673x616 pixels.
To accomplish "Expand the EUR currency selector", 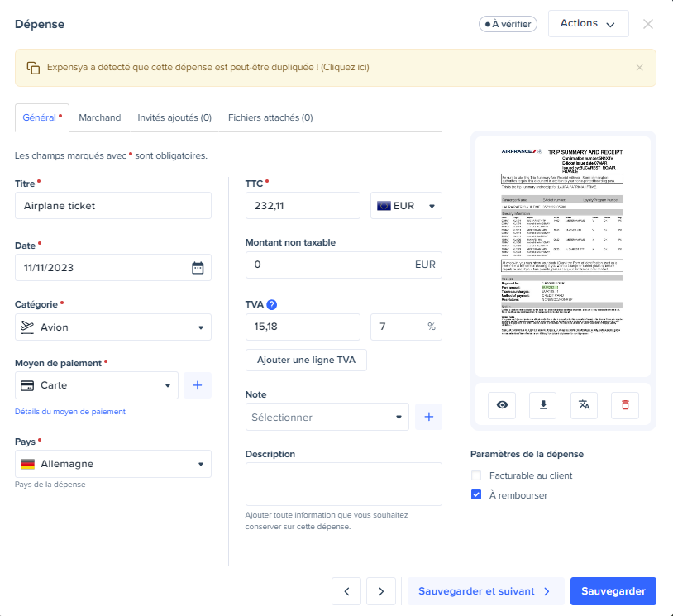I will tap(406, 206).
